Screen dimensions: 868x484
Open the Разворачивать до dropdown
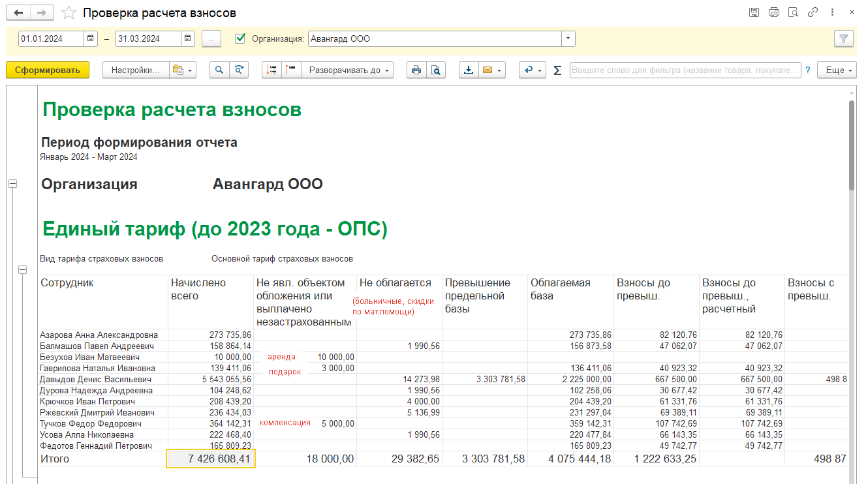pos(347,70)
